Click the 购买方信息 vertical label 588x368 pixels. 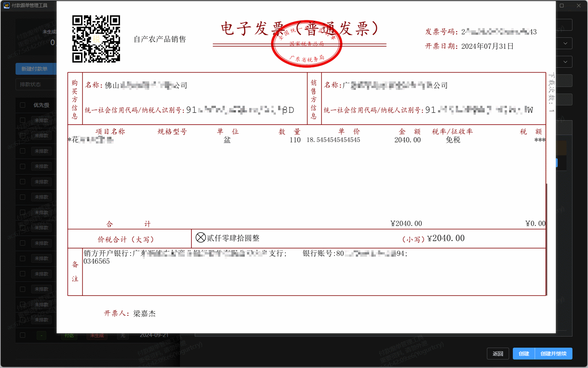[75, 99]
